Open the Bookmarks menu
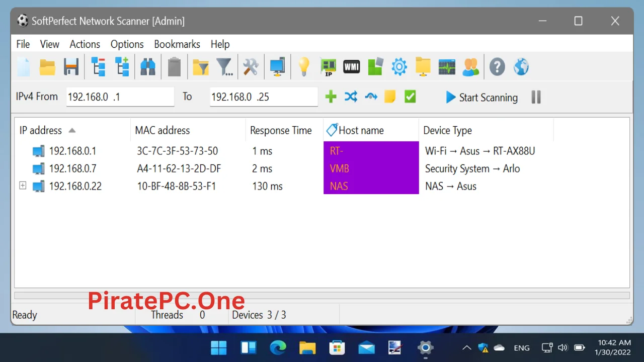 coord(177,44)
